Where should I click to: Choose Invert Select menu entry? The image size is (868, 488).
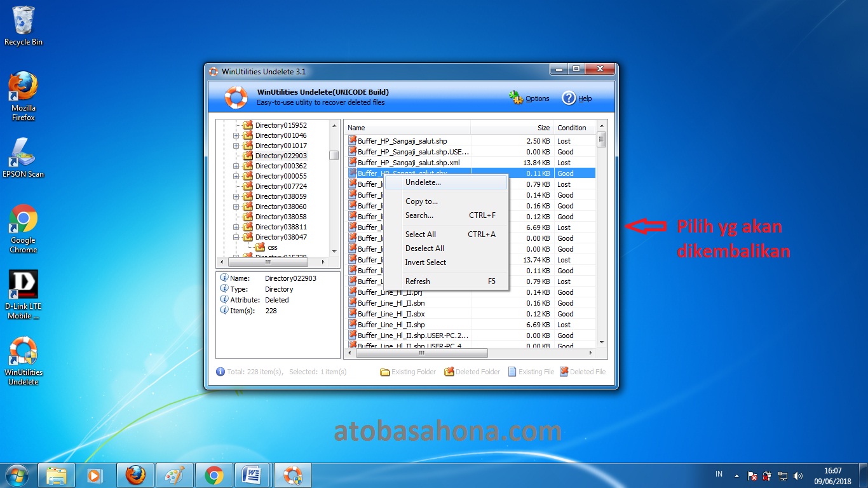(x=446, y=262)
